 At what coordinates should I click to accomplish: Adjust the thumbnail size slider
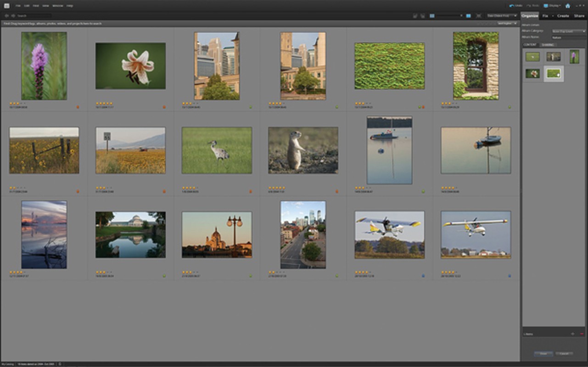(449, 16)
